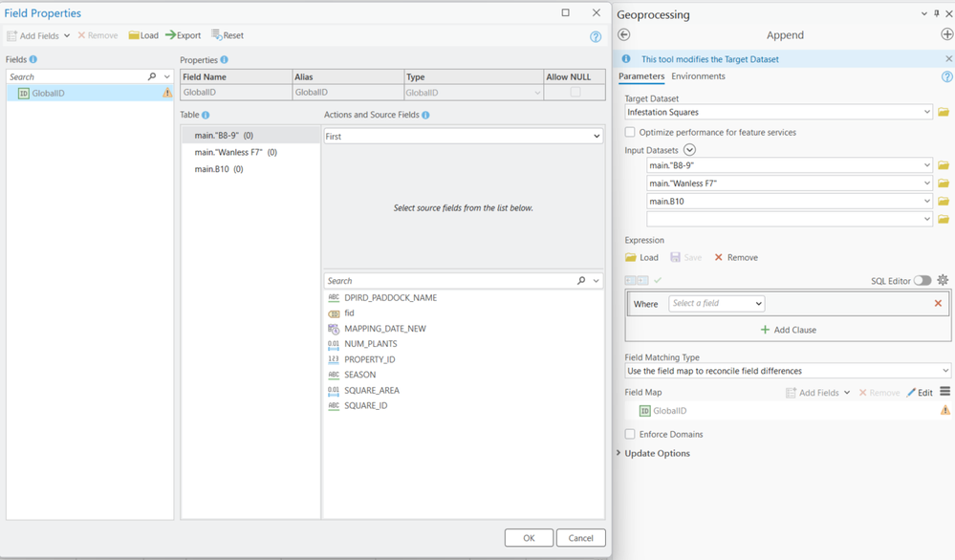955x560 pixels.
Task: Open the Field Properties help question mark
Action: (x=596, y=37)
